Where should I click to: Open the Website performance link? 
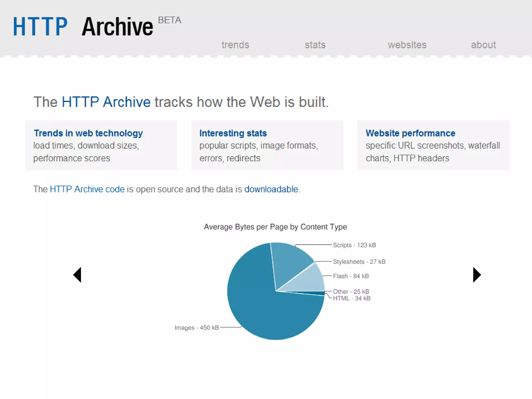(410, 133)
